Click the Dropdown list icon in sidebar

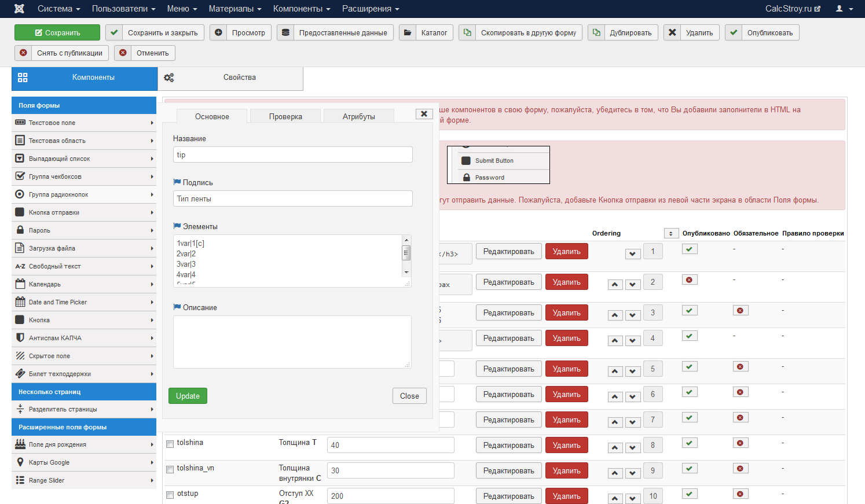pyautogui.click(x=20, y=159)
